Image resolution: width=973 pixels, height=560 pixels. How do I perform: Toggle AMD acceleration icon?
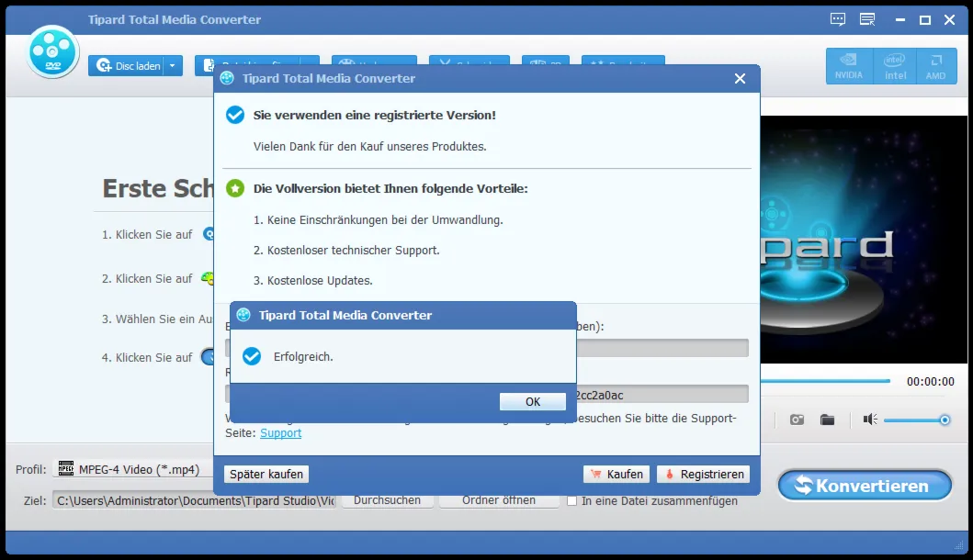point(935,66)
